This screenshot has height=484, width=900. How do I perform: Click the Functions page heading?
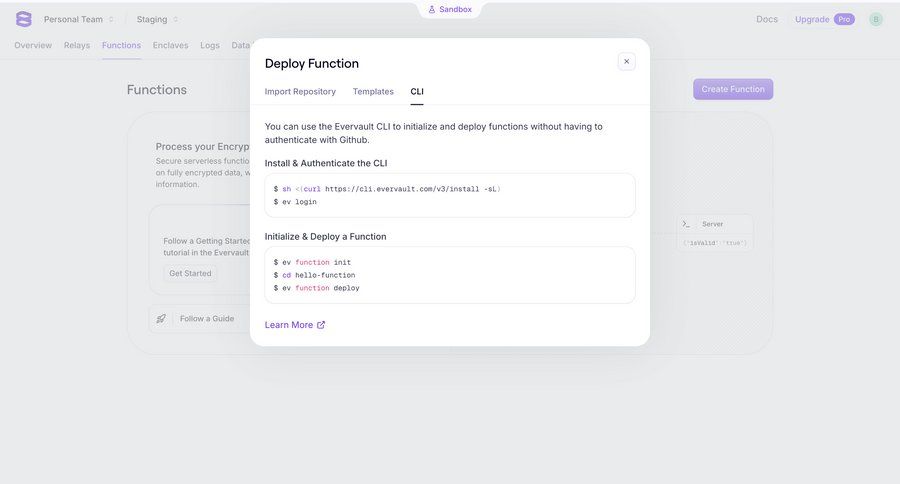point(157,90)
